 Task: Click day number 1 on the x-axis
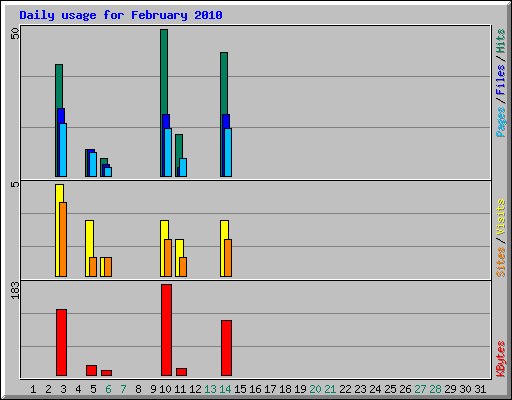pos(33,389)
